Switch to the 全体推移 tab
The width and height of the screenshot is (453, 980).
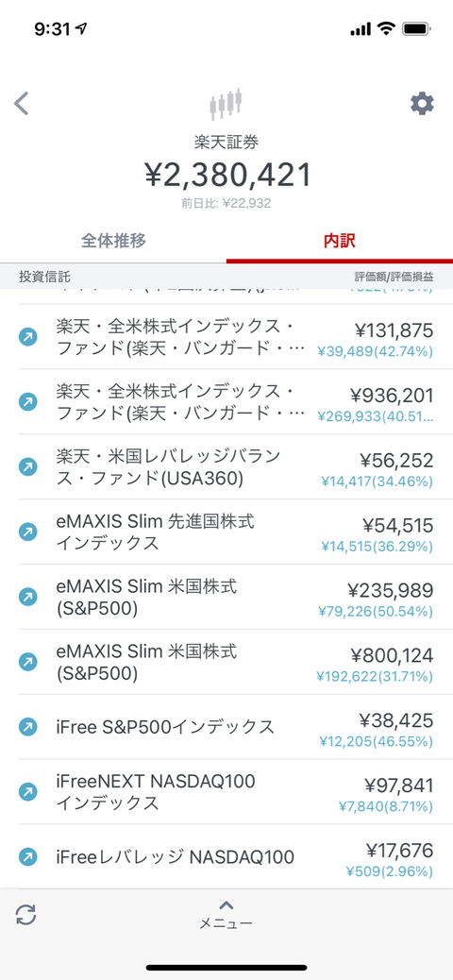[x=113, y=241]
